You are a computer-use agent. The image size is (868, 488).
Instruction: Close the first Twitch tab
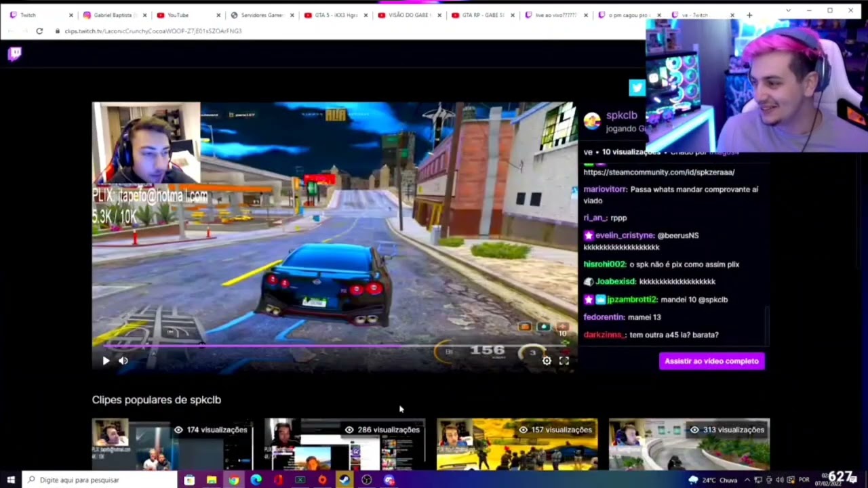71,15
